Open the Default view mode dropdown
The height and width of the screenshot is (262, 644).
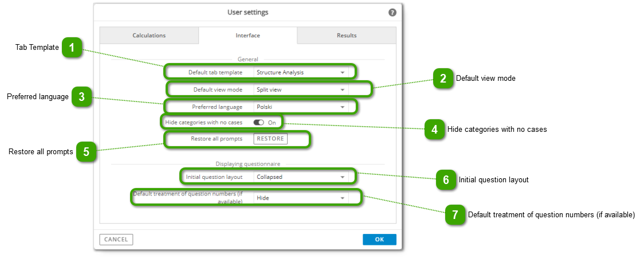pos(301,89)
